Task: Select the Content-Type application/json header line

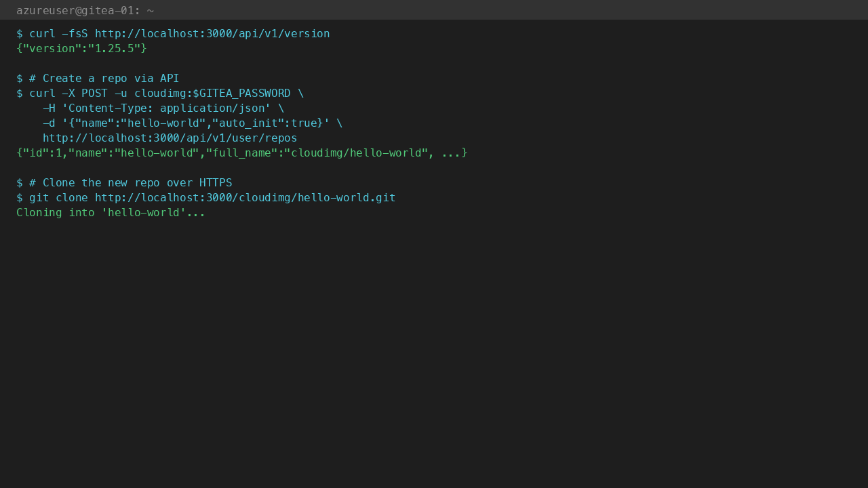Action: tap(163, 108)
